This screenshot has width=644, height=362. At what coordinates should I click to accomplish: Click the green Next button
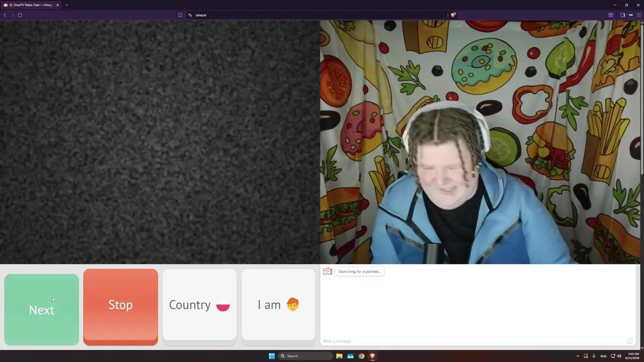pyautogui.click(x=42, y=309)
